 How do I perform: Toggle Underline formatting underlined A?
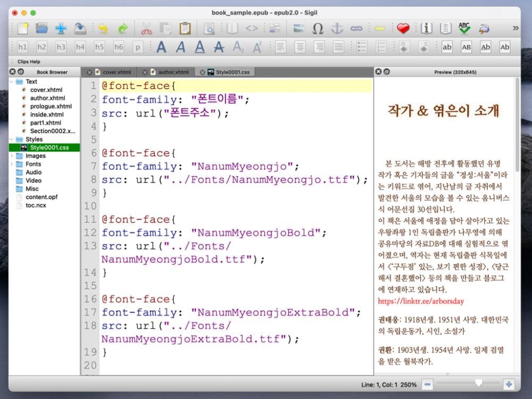pyautogui.click(x=200, y=47)
